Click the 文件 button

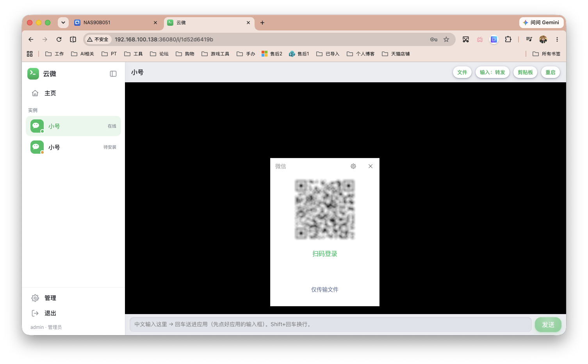click(462, 73)
